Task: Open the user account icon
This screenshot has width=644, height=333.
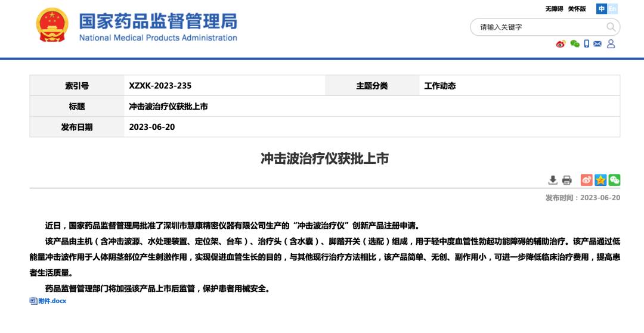Action: click(x=611, y=43)
